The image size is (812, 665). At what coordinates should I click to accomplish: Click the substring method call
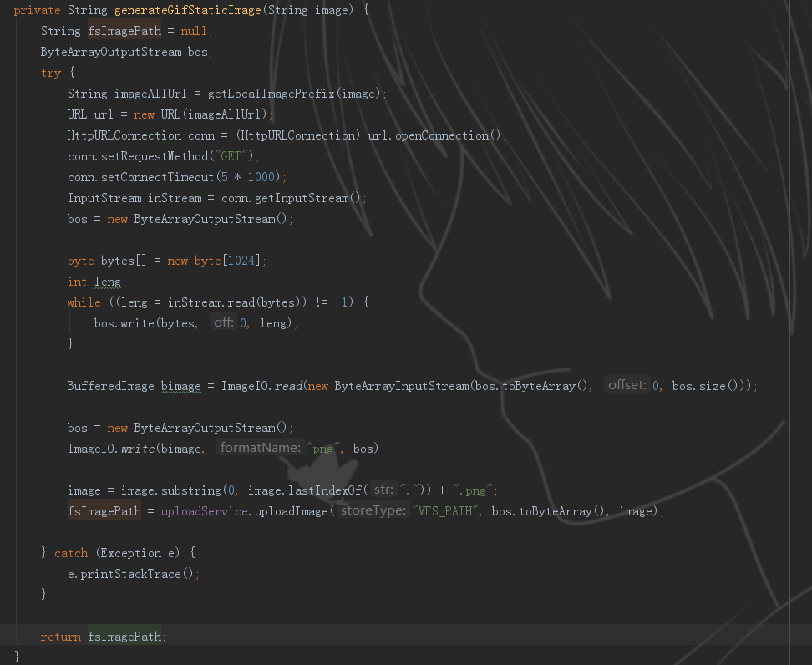coord(191,490)
